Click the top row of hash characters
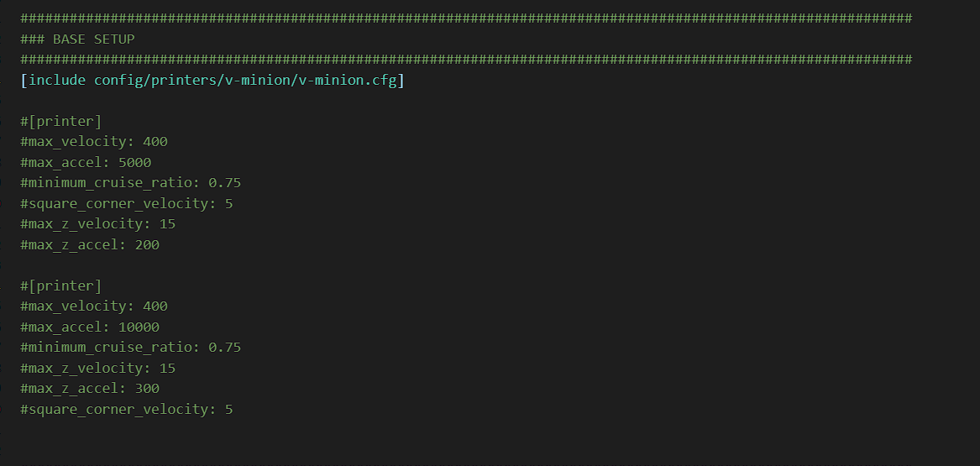 (466, 18)
